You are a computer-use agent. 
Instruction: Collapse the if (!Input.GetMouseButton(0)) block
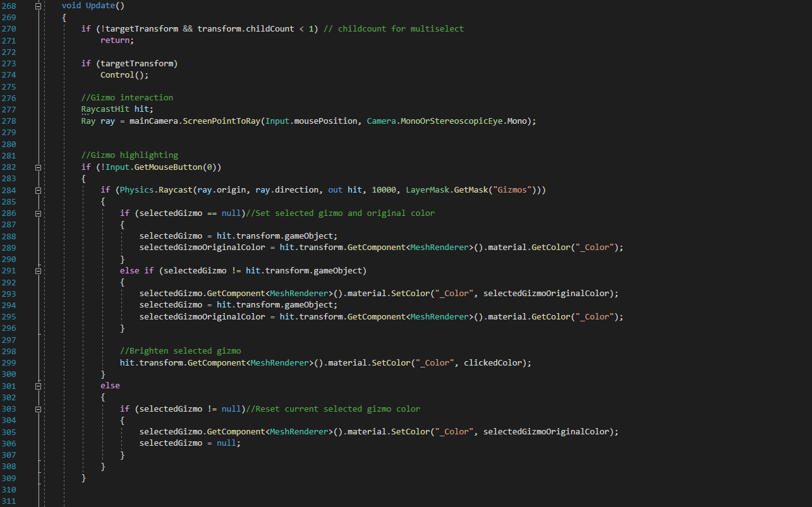(x=39, y=167)
